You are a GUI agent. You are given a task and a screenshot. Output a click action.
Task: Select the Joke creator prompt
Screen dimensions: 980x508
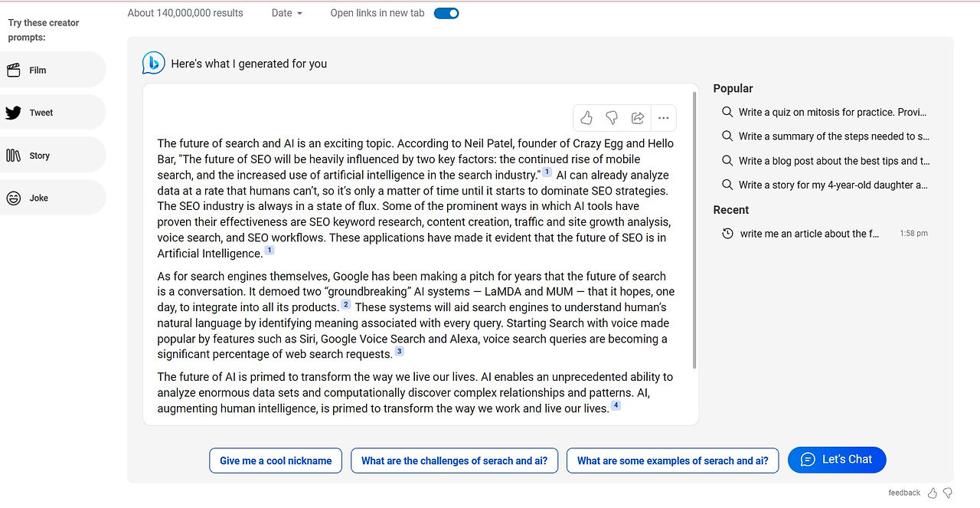pyautogui.click(x=52, y=198)
